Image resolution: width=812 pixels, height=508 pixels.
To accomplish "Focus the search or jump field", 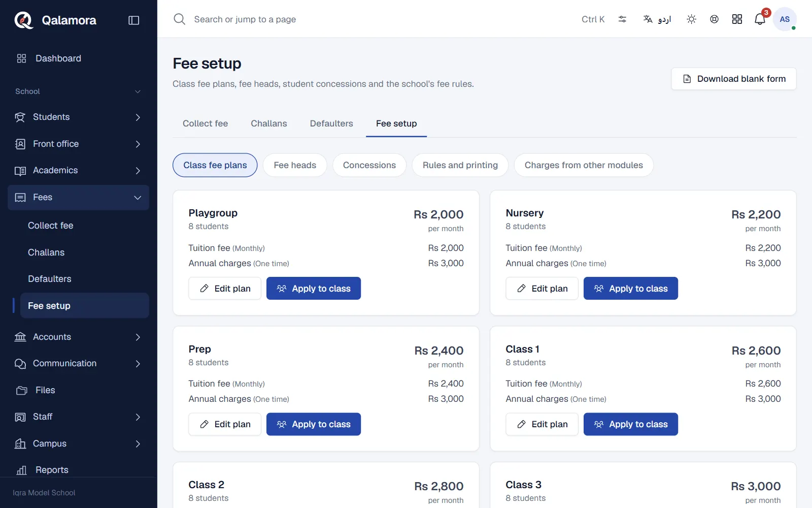I will click(376, 19).
